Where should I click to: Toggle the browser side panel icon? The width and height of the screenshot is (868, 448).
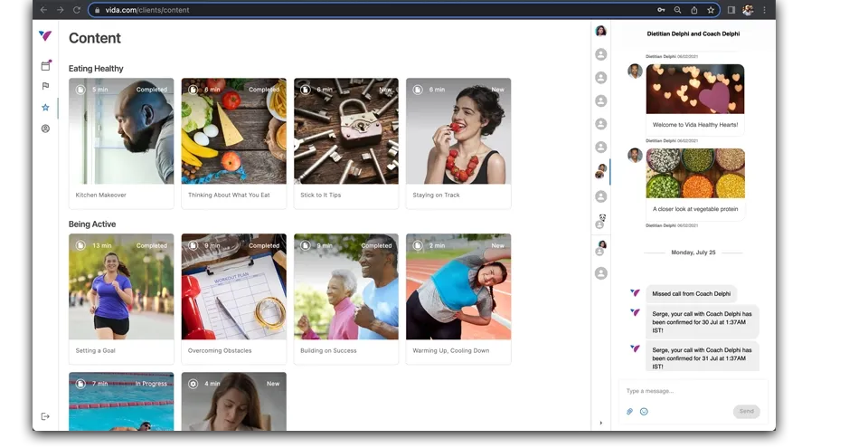[x=731, y=10]
